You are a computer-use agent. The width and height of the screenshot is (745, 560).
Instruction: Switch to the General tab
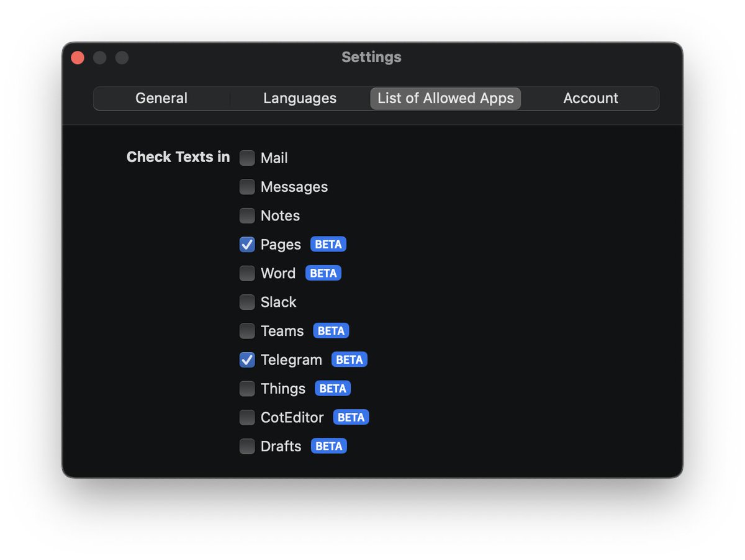coord(161,98)
